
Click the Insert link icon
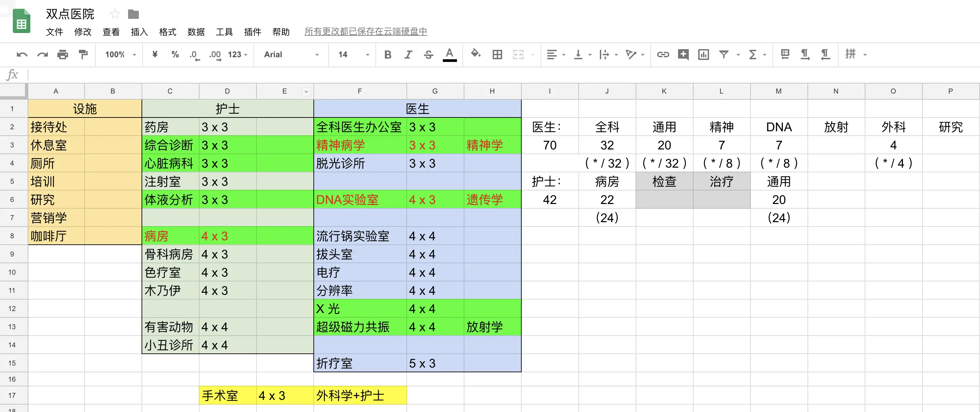coord(663,55)
